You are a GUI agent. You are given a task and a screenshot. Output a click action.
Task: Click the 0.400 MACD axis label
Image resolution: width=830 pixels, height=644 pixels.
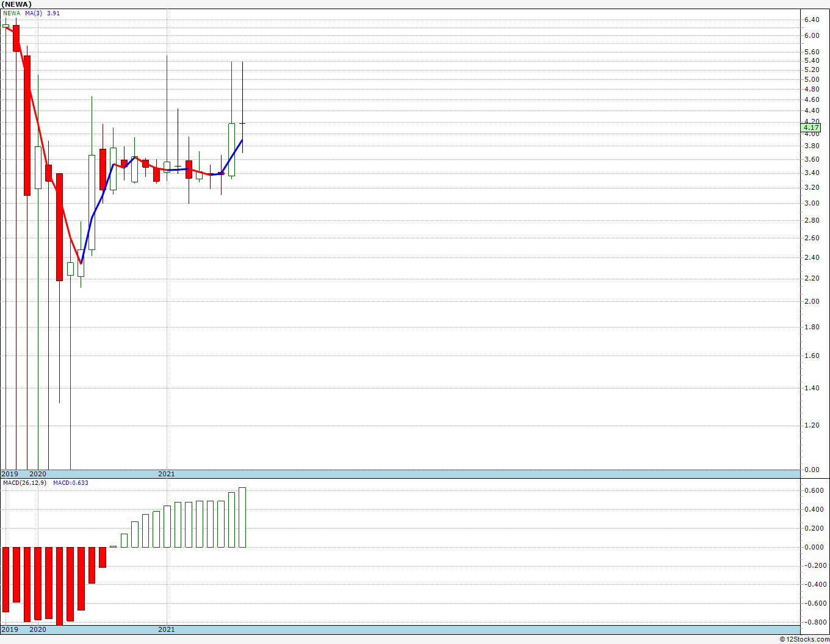point(814,510)
